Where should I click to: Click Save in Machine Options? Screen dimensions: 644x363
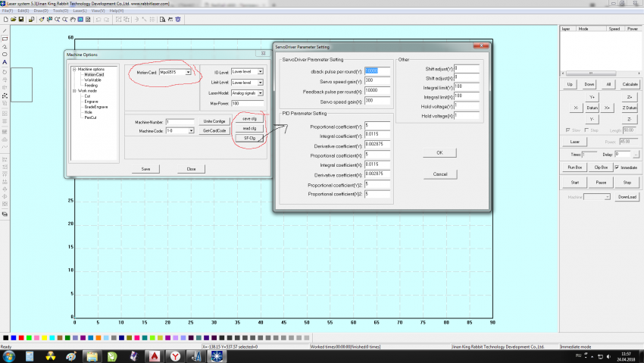click(145, 169)
